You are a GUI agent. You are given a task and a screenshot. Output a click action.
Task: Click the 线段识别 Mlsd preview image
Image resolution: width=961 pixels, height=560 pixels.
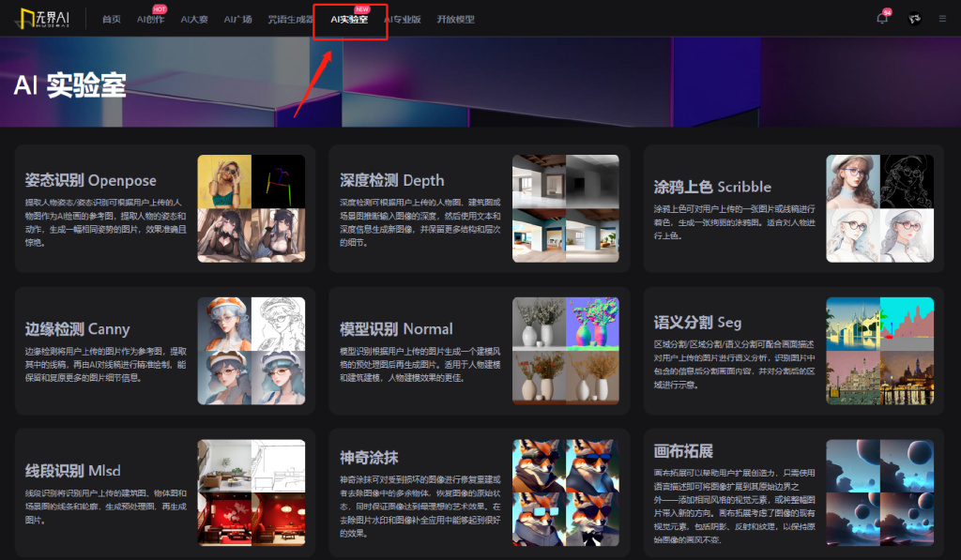click(252, 492)
